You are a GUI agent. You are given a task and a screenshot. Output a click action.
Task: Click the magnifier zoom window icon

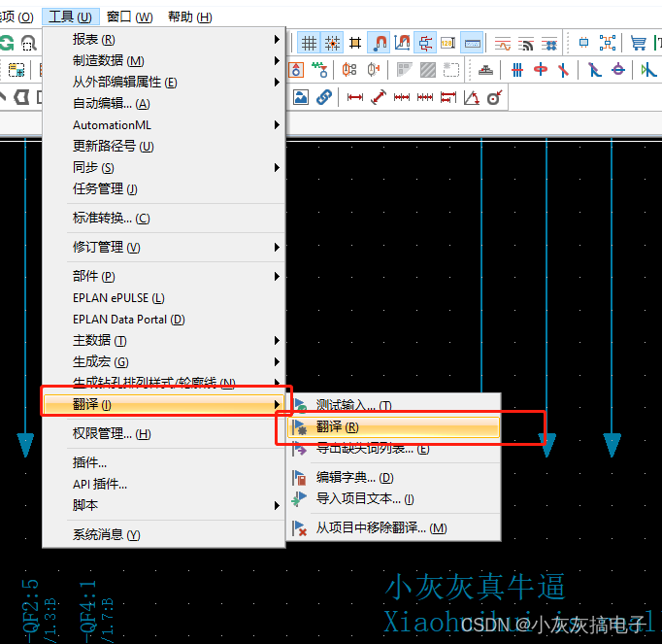28,43
